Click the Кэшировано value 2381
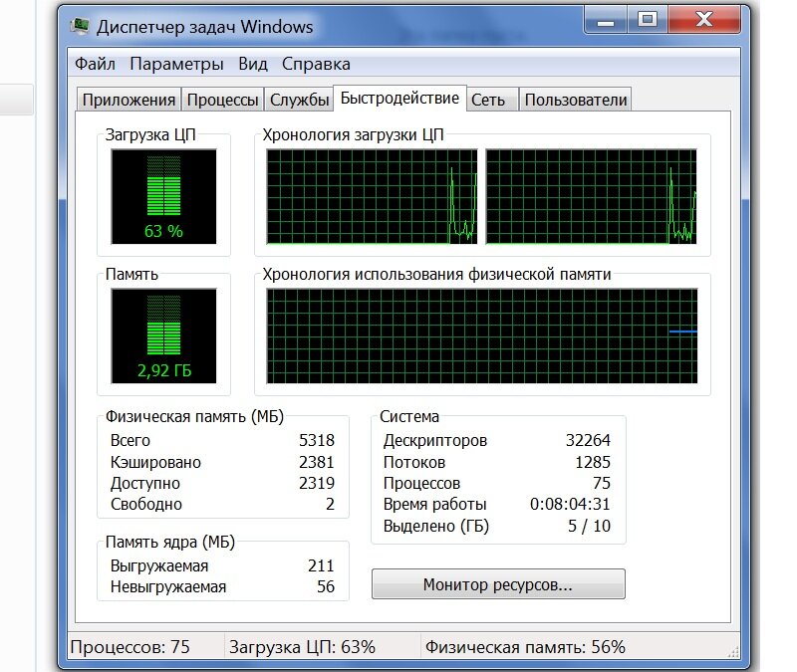The width and height of the screenshot is (797, 672). 317,462
